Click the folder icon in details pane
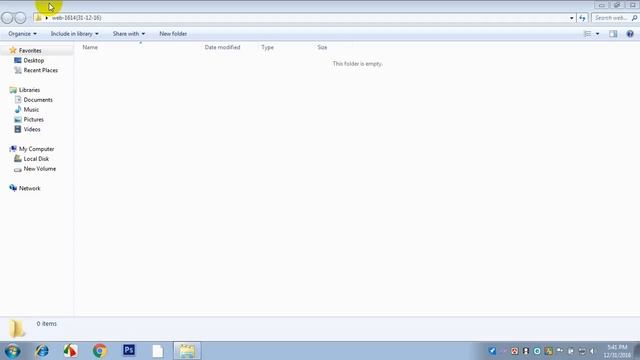 click(x=17, y=329)
